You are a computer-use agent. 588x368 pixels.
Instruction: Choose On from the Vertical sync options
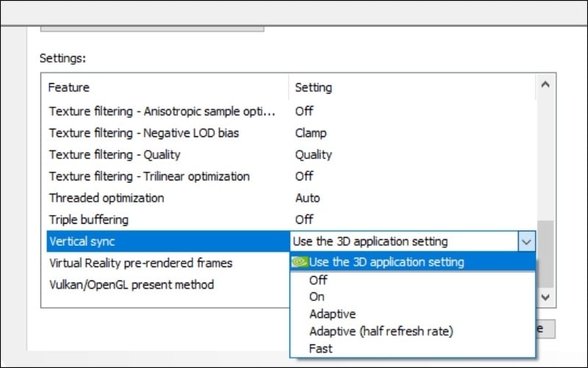pyautogui.click(x=318, y=297)
